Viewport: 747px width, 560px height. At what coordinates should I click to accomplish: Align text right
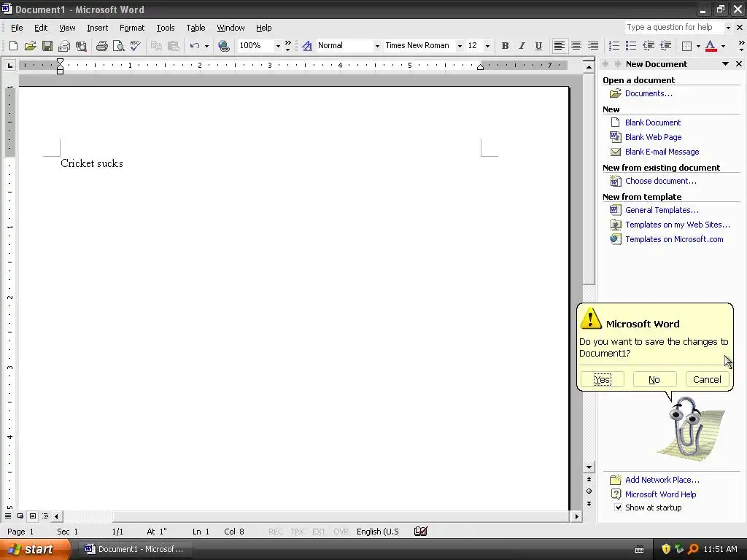pos(592,46)
